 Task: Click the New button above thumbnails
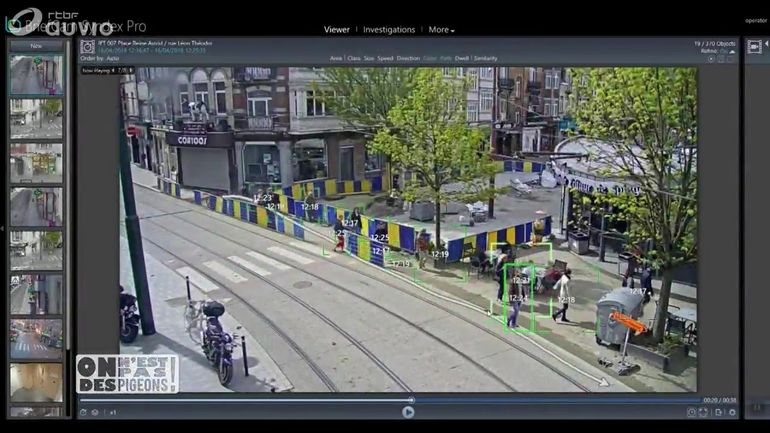36,46
